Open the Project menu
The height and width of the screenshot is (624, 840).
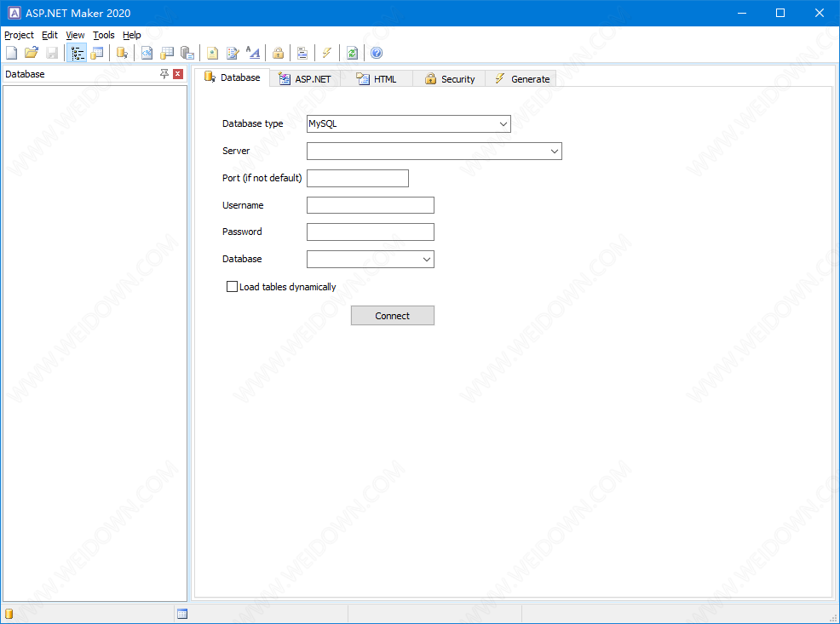(19, 35)
